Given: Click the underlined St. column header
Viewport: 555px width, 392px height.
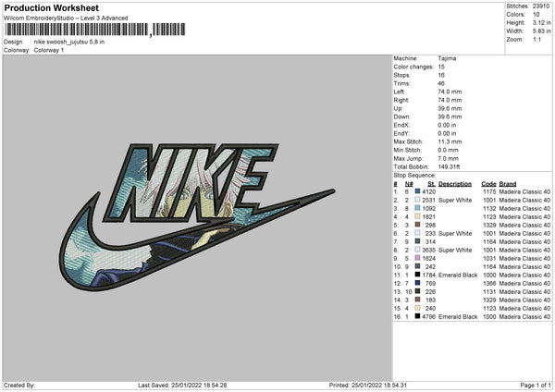Looking at the screenshot, I should click(x=431, y=184).
